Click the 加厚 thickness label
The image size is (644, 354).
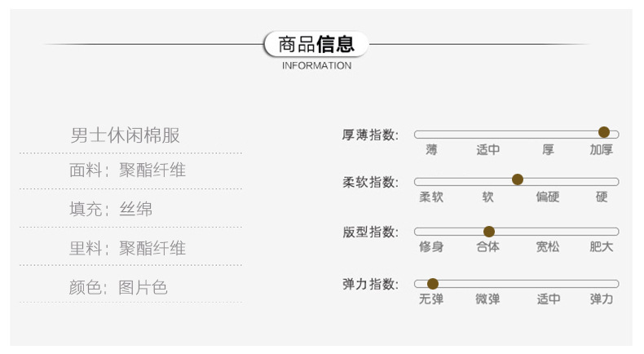point(602,150)
